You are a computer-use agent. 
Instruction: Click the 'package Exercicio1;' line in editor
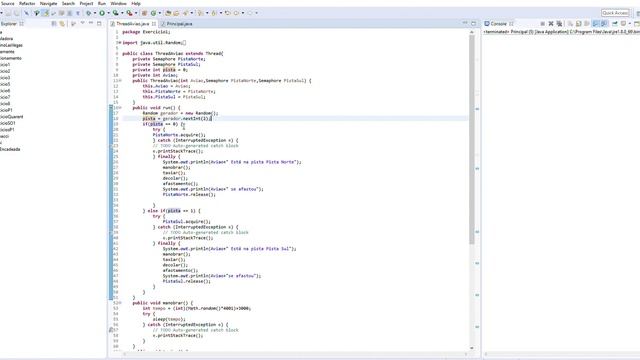click(146, 32)
